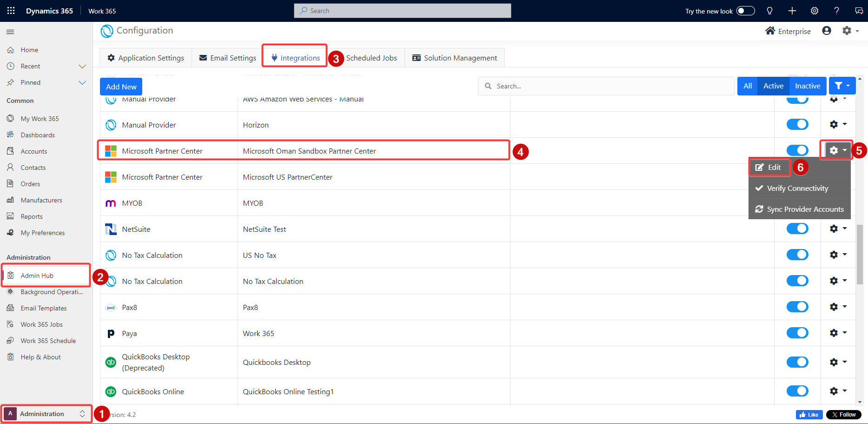The width and height of the screenshot is (868, 424).
Task: Click the Microsoft logo of the Oman Sandbox row
Action: (111, 151)
